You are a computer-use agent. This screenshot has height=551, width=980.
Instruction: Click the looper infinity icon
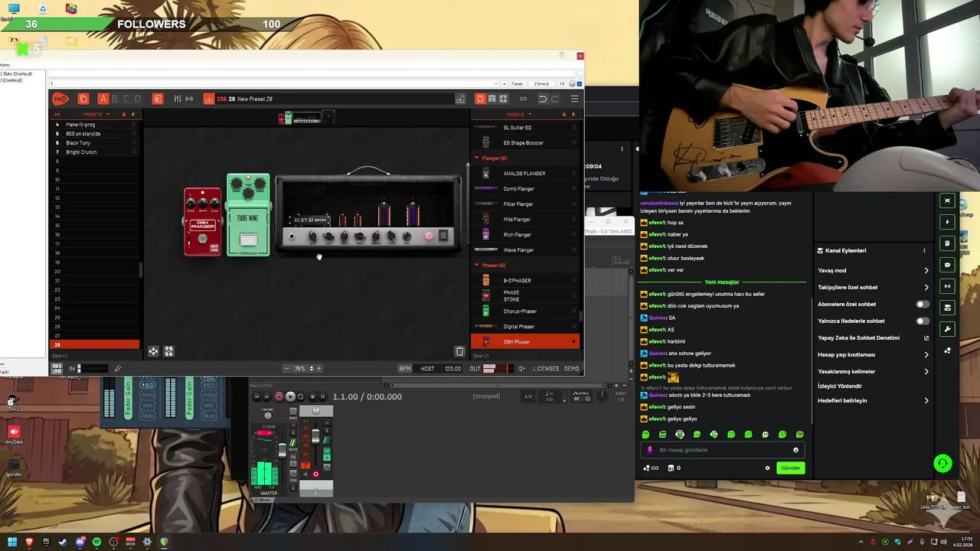[523, 99]
